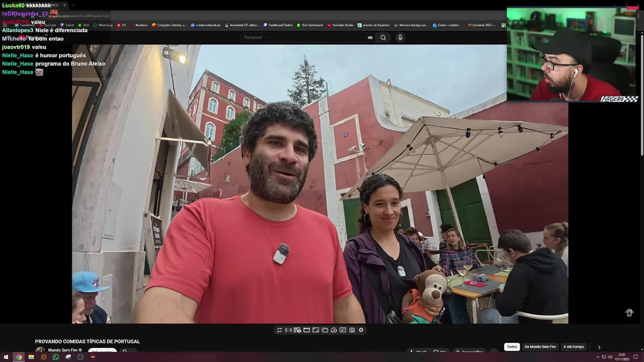Click the loop icon in the player toolbar

[279, 330]
